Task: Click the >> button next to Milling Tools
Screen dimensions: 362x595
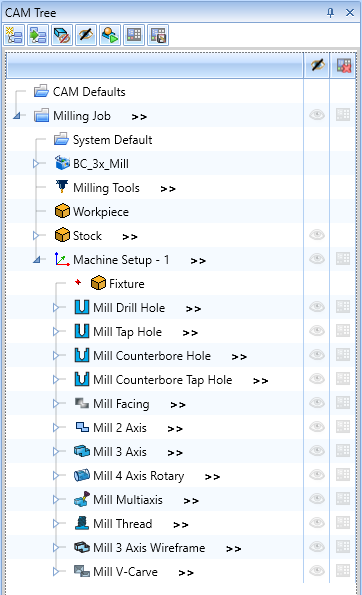Action: [168, 189]
